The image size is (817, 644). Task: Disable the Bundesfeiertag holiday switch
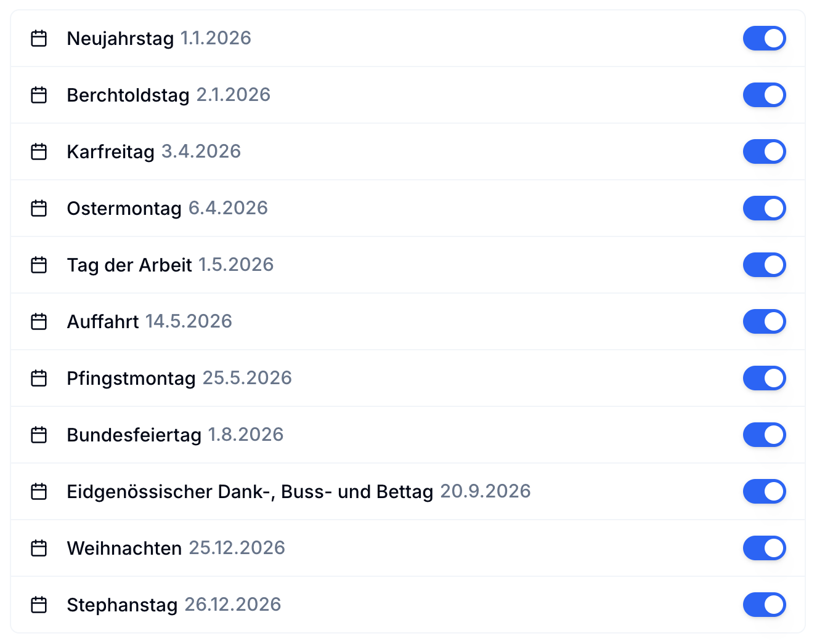pyautogui.click(x=764, y=435)
